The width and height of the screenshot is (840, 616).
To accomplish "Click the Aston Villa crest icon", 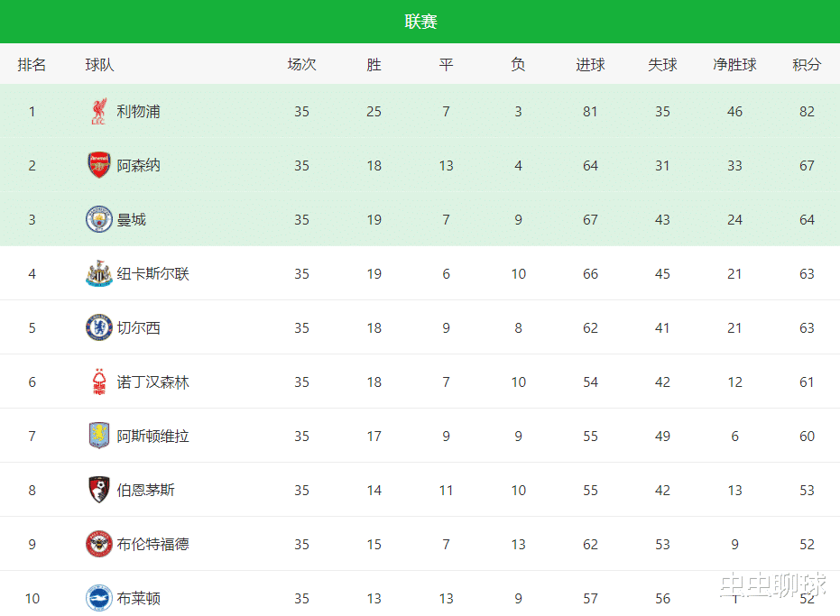I will point(98,437).
